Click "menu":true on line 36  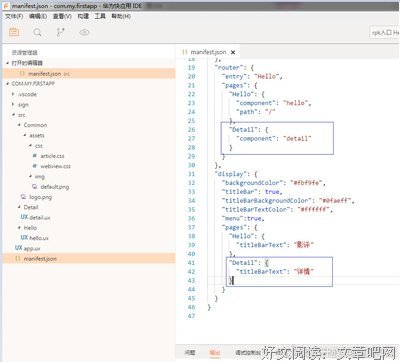point(243,218)
